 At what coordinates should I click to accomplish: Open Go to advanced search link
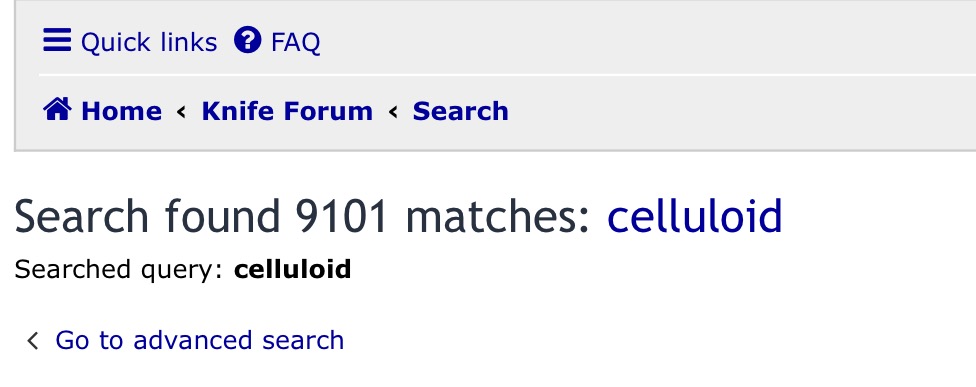(199, 340)
